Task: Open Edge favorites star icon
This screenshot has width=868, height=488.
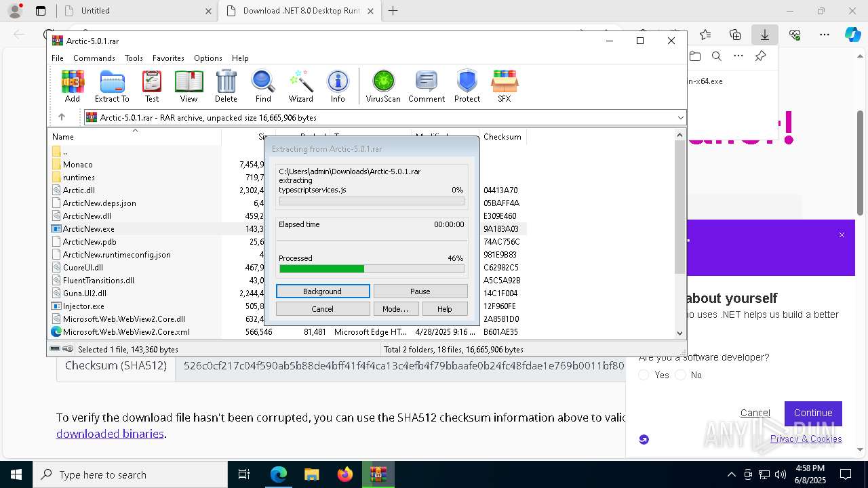Action: point(705,35)
